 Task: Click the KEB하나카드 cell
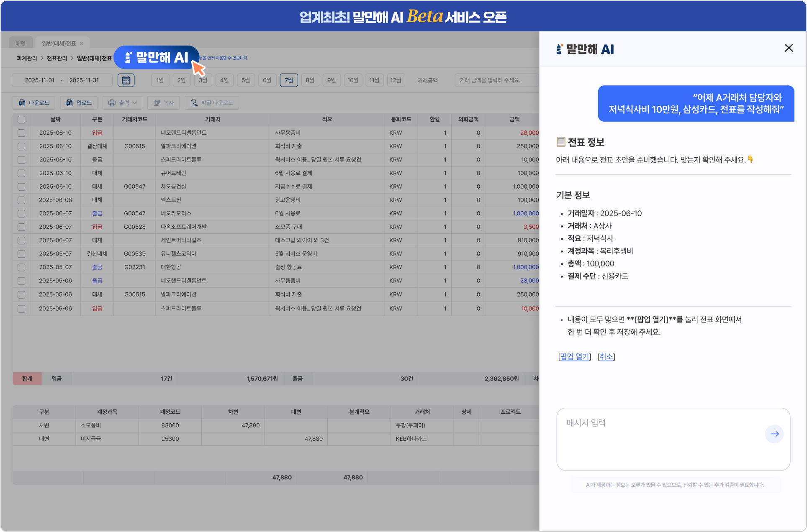click(422, 439)
